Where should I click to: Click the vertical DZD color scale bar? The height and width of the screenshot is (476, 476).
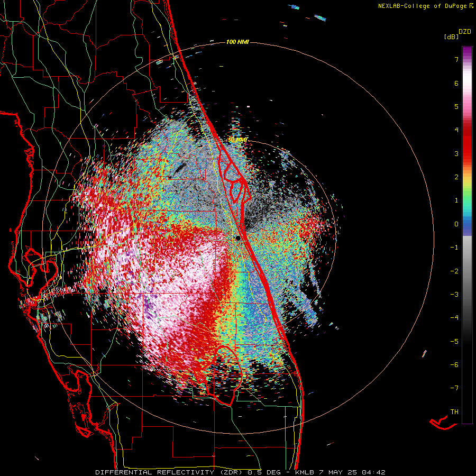[x=467, y=235]
